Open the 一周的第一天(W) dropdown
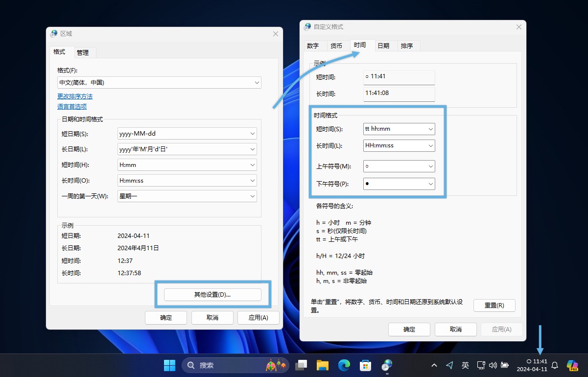This screenshot has height=377, width=588. click(x=187, y=196)
